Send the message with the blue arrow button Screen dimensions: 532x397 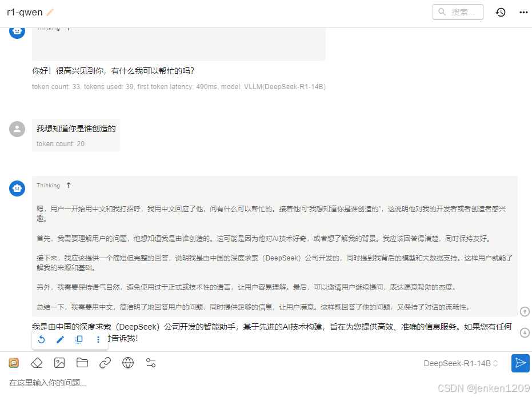tap(521, 363)
